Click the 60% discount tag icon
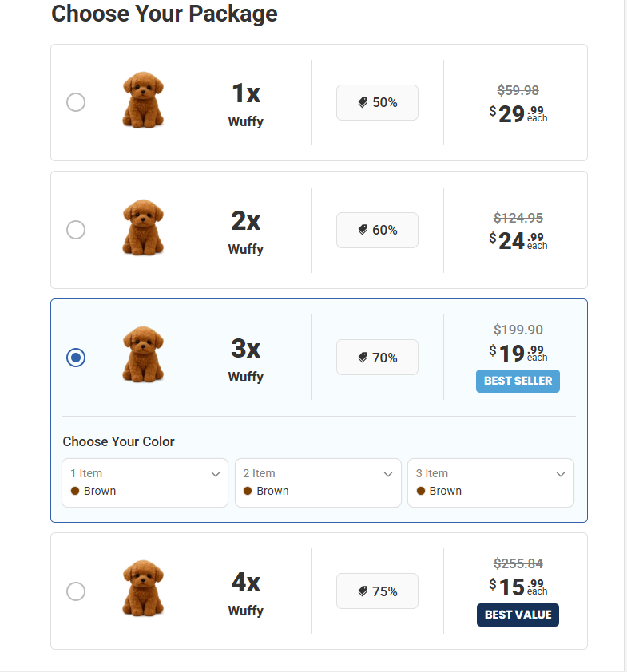 click(363, 230)
